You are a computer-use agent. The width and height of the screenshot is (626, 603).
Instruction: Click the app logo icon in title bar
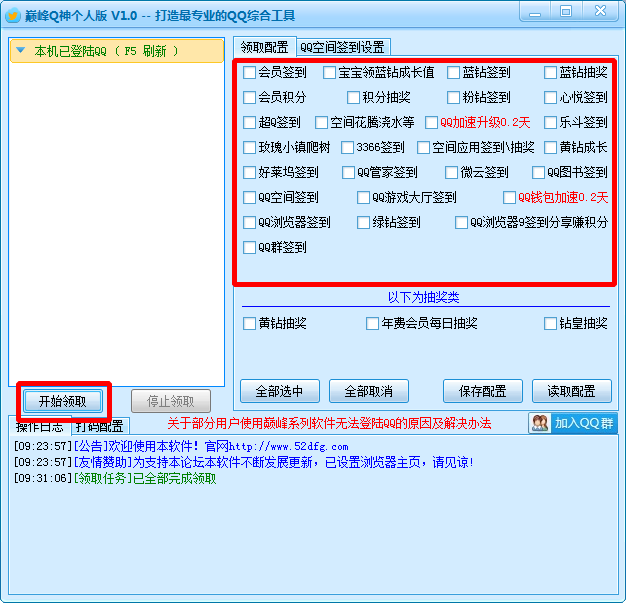(x=13, y=16)
